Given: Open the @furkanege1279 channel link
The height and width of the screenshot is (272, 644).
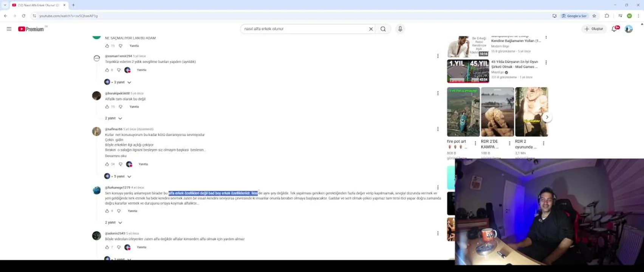Looking at the screenshot, I should [118, 187].
